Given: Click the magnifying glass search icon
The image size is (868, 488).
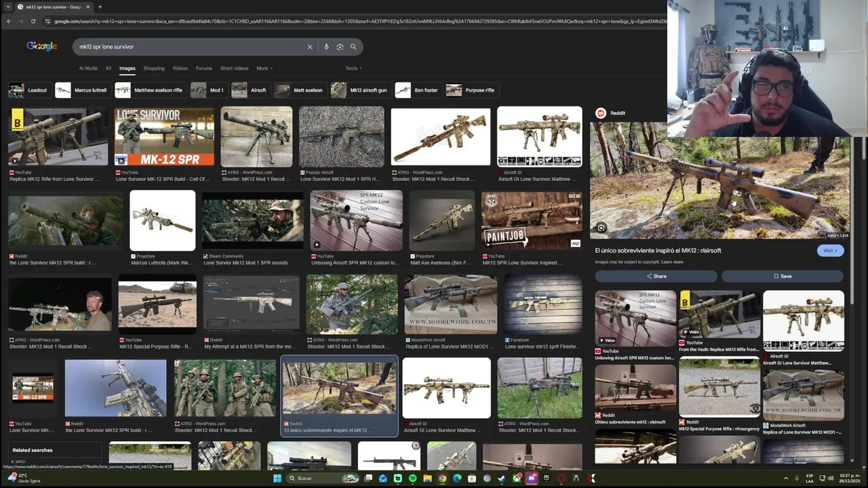Looking at the screenshot, I should tap(353, 47).
